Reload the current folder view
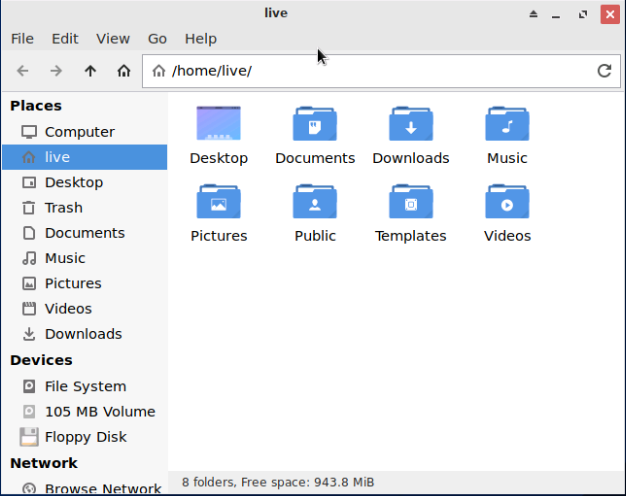Viewport: 626px width, 496px height. coord(604,71)
